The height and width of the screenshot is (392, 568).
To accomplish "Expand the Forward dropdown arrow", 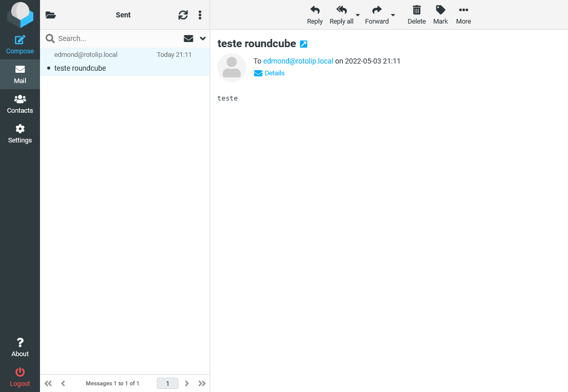I will point(393,15).
